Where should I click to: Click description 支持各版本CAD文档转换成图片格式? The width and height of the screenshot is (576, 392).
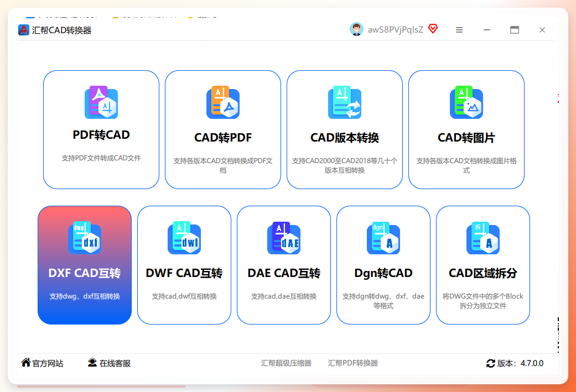(x=466, y=165)
